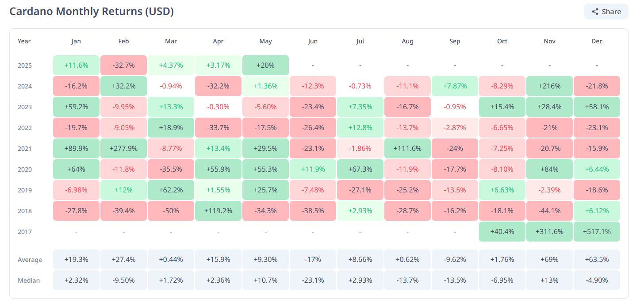Click the April 2018 +119.2% cell
644x307 pixels.
tap(218, 211)
